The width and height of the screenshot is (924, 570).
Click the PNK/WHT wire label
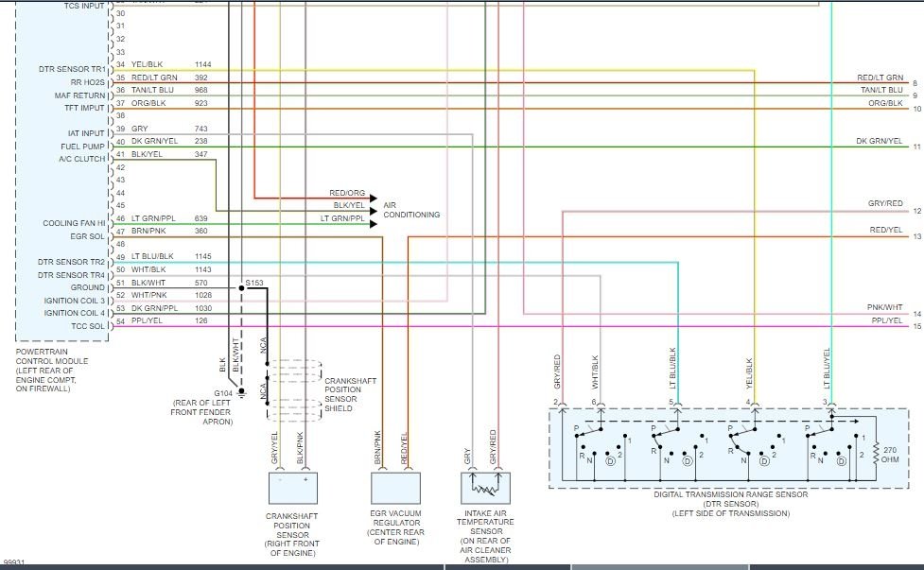[884, 307]
